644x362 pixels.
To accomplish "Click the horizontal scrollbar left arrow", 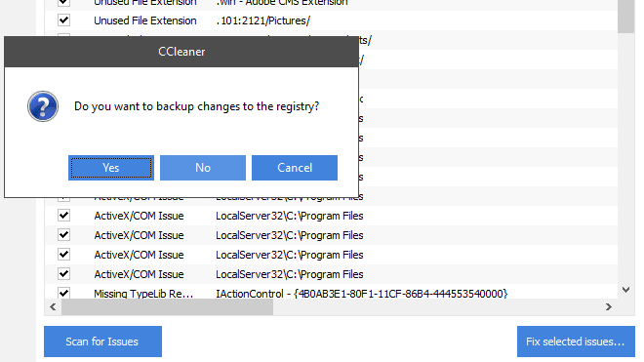I will tap(53, 307).
